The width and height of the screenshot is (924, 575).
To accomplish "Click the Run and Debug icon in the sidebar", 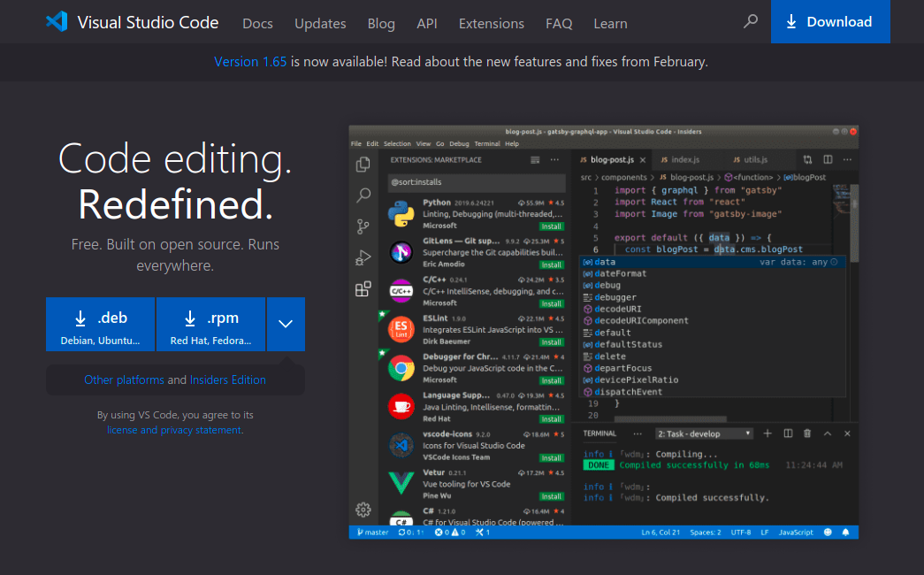I will [363, 257].
